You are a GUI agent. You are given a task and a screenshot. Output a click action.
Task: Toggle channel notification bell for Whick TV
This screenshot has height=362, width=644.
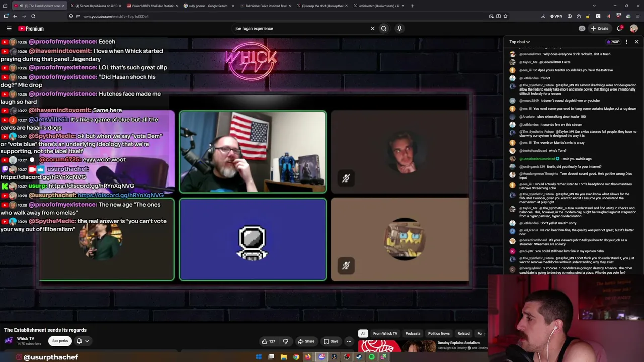pos(79,341)
